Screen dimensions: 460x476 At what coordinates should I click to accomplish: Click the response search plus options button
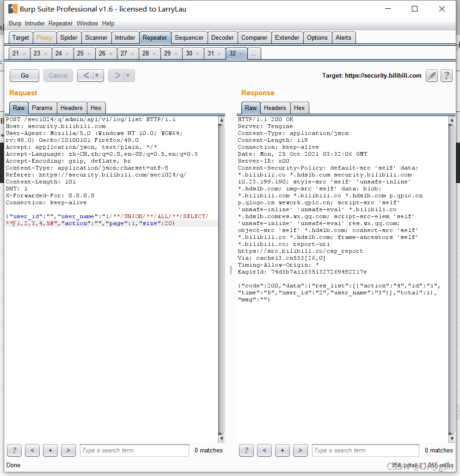point(282,450)
